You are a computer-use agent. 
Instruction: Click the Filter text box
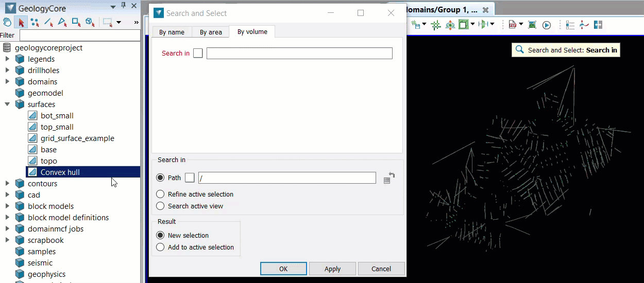[x=80, y=36]
